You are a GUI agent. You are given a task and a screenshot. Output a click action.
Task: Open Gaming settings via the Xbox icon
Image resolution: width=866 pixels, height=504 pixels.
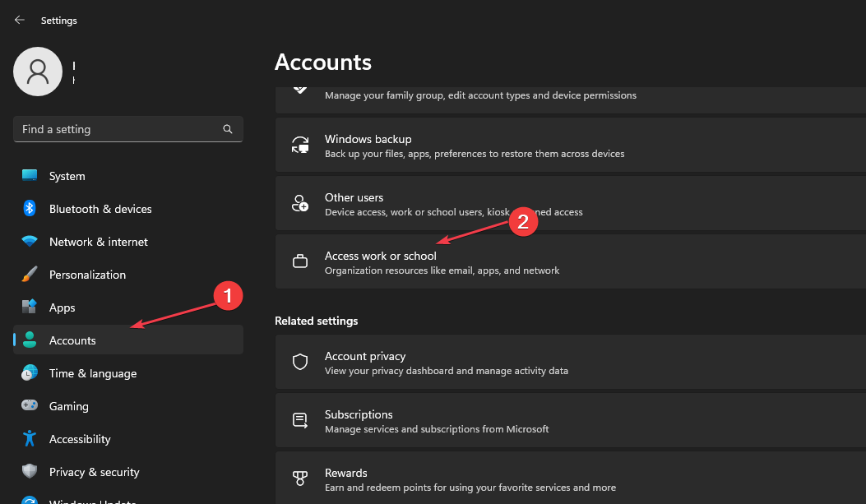pyautogui.click(x=30, y=405)
